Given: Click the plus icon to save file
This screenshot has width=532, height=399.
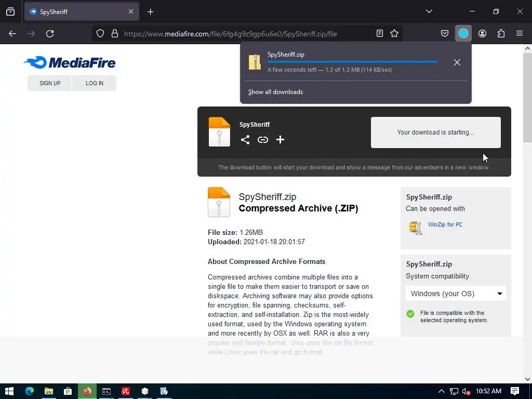Looking at the screenshot, I should [x=280, y=140].
